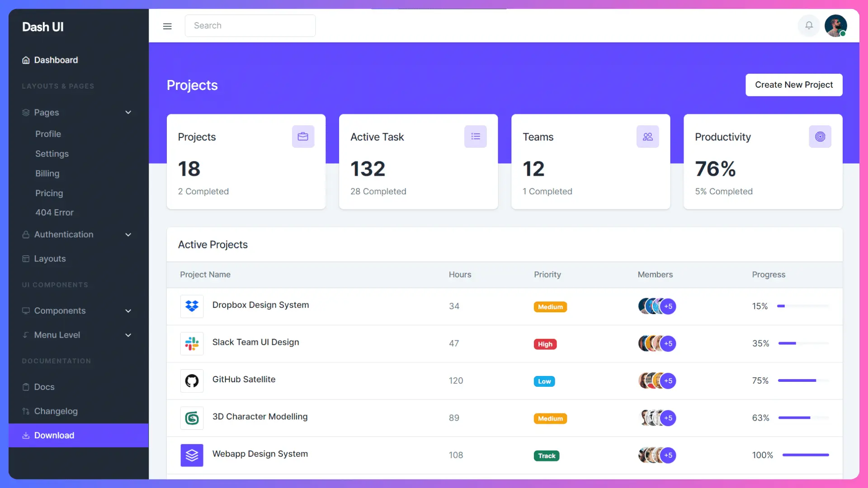Click the target icon on Productivity card
868x488 pixels.
click(x=820, y=136)
